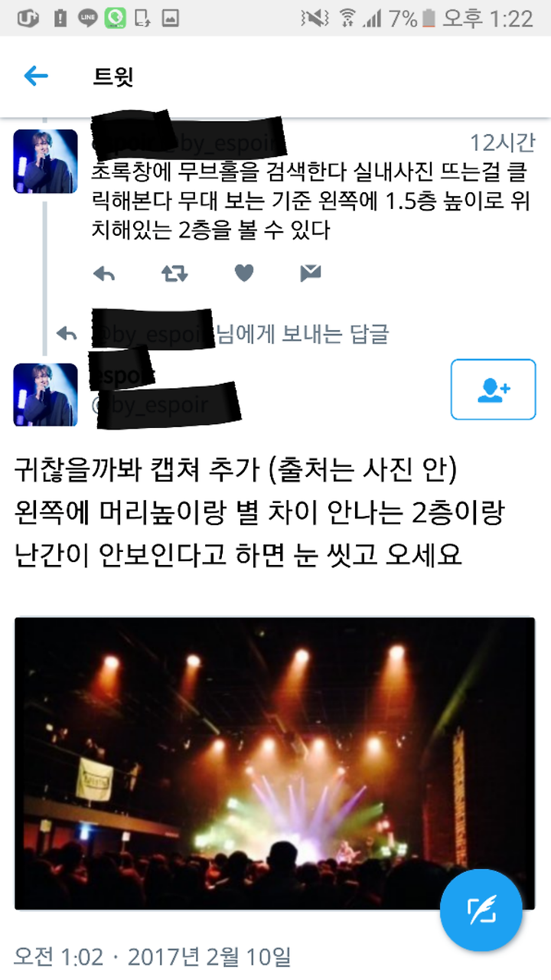
Task: Reply to the first tweet
Action: (x=103, y=273)
